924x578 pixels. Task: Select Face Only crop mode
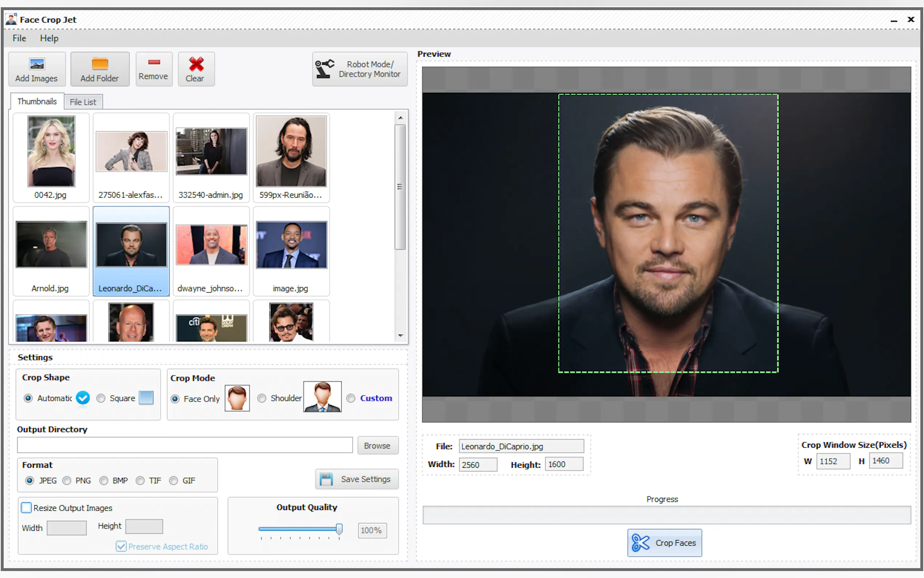175,399
